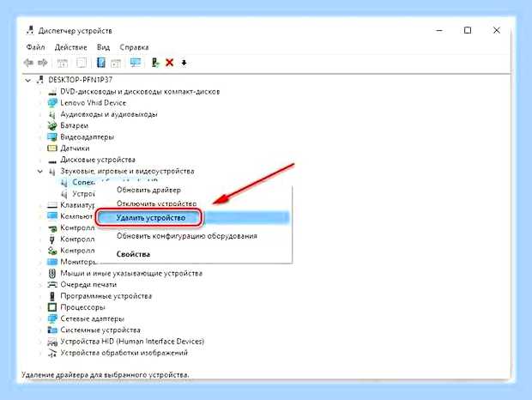Select the Lenovo Vhid Device entry
This screenshot has height=400, width=532.
[93, 103]
